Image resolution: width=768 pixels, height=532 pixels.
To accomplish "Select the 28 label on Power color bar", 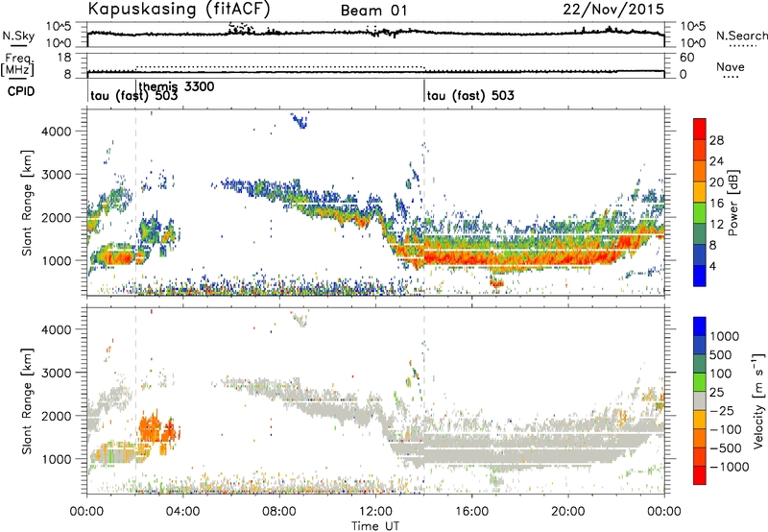I will pyautogui.click(x=716, y=140).
